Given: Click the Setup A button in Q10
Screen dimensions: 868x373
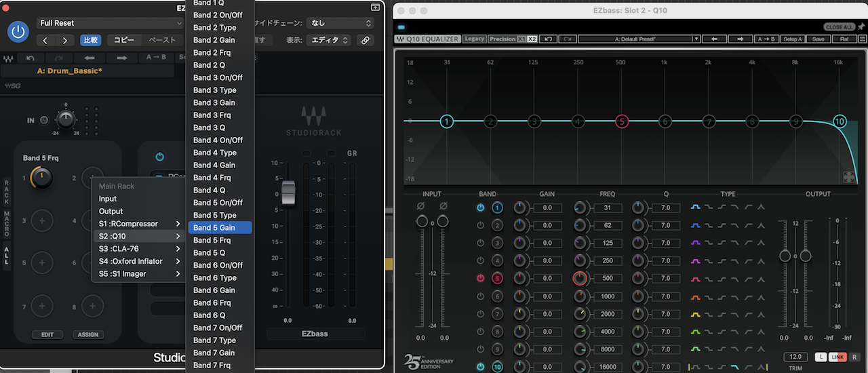Looking at the screenshot, I should pos(793,39).
